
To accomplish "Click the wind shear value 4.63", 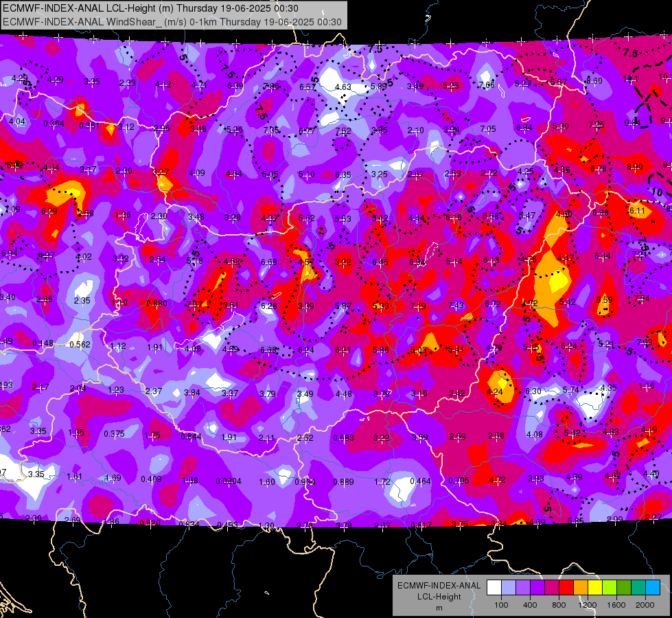I will pyautogui.click(x=343, y=87).
